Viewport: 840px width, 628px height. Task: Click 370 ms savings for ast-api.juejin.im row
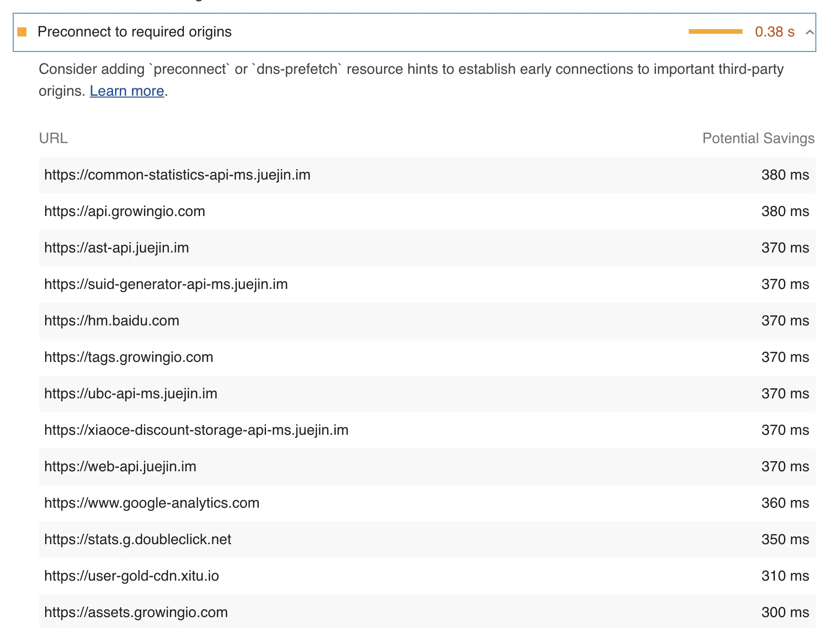pyautogui.click(x=785, y=248)
